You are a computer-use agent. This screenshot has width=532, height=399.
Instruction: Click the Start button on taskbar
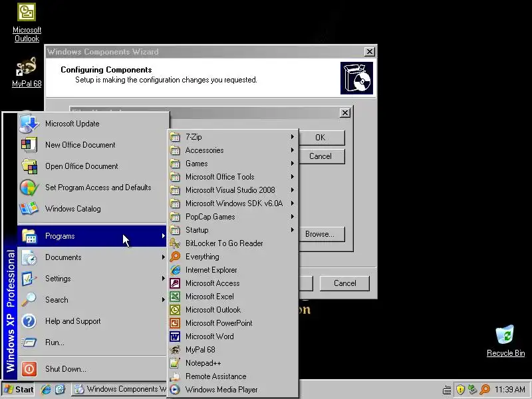[x=19, y=389]
